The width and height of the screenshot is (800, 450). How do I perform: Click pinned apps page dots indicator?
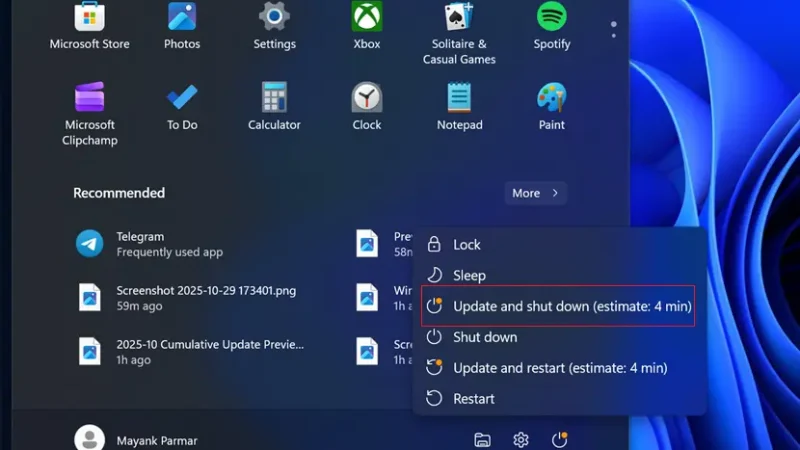click(x=614, y=30)
